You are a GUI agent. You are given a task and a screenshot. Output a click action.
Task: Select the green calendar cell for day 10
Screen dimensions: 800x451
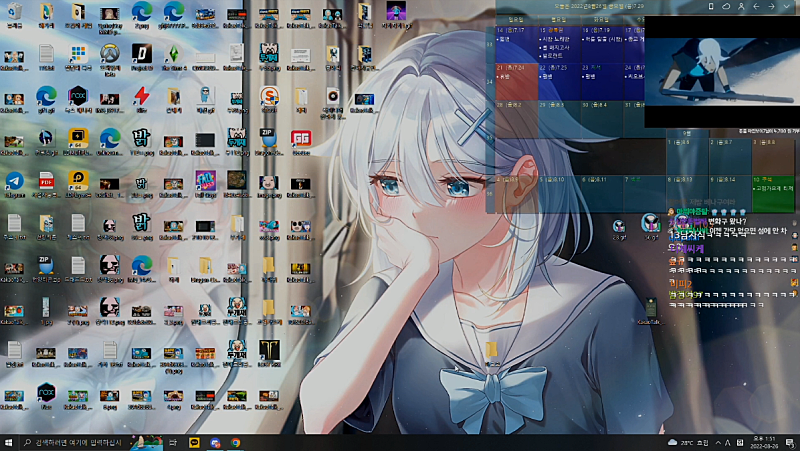pyautogui.click(x=773, y=194)
